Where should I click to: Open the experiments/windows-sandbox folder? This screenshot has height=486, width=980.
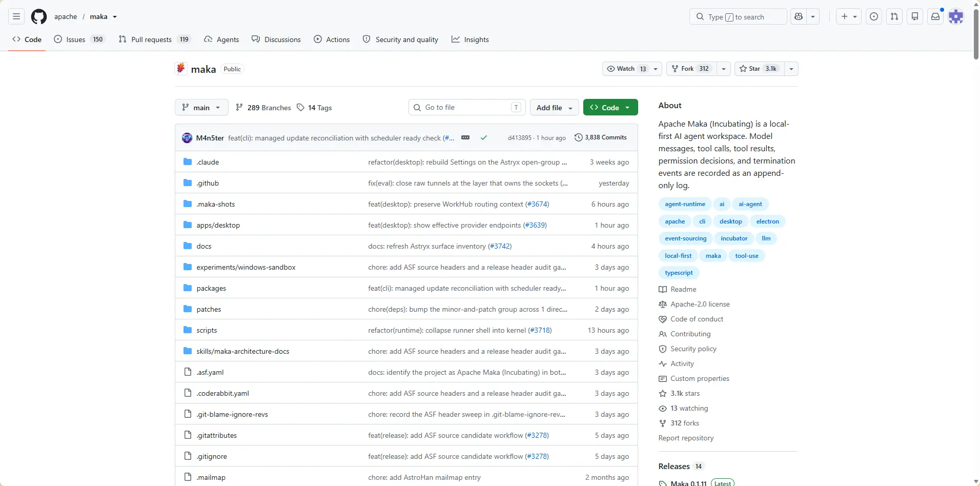246,267
